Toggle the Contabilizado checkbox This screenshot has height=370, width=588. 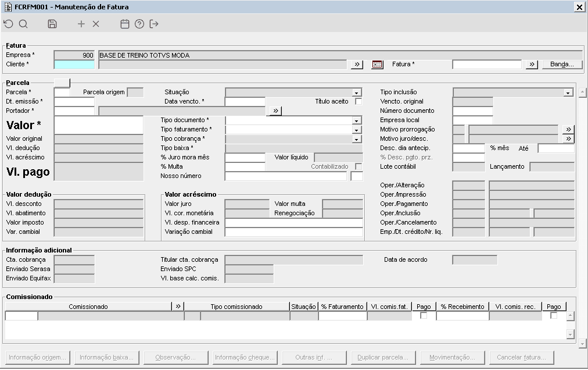tap(358, 166)
